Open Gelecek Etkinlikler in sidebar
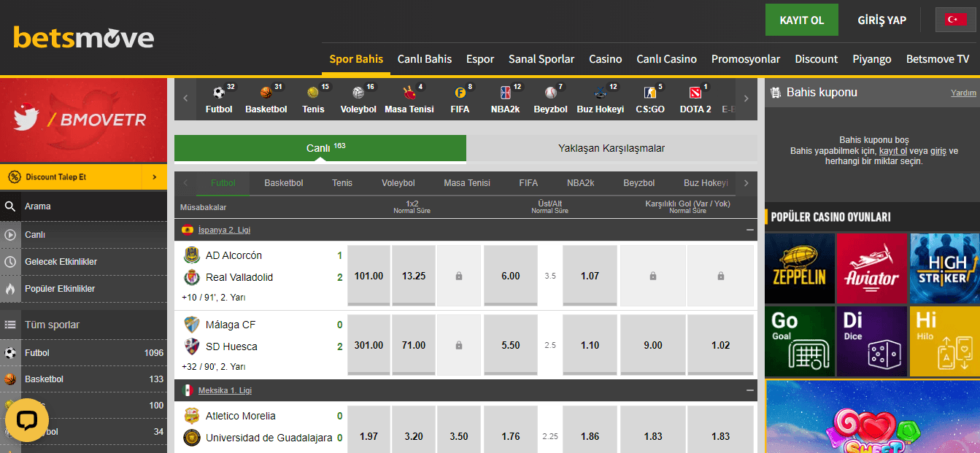980x453 pixels. point(83,262)
